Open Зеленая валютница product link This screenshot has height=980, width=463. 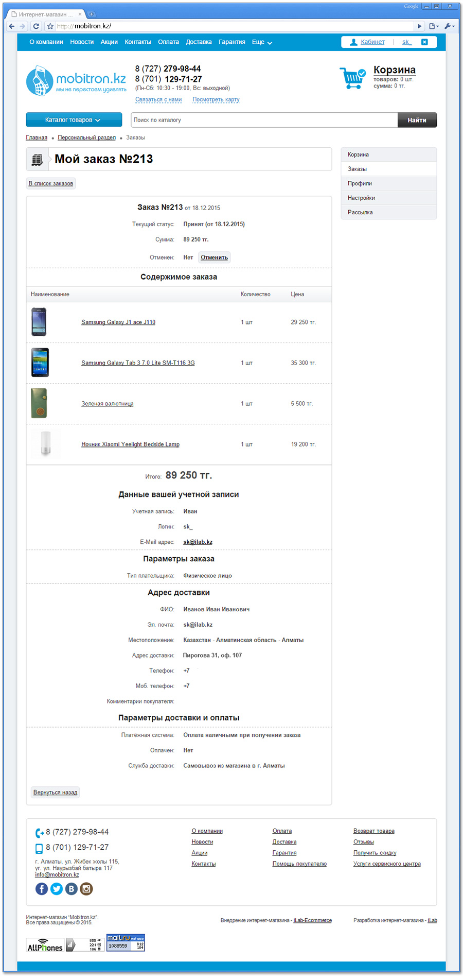click(x=108, y=404)
